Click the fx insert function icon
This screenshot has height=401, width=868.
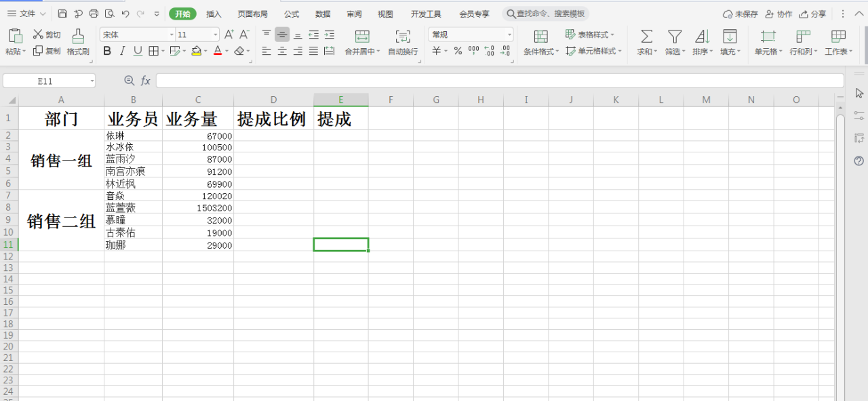tap(145, 81)
